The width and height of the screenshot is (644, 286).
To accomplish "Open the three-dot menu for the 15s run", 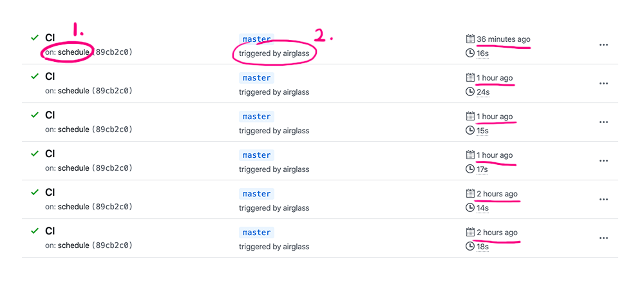I will (x=603, y=122).
